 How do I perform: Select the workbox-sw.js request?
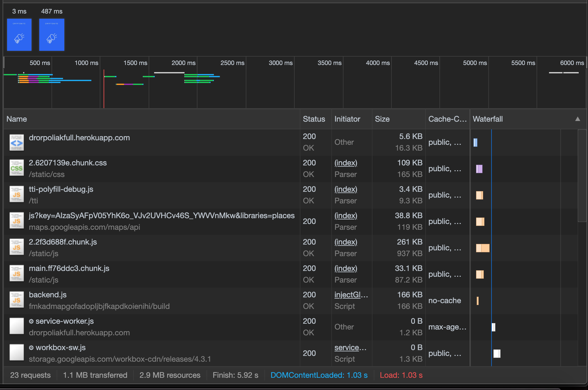coord(291,353)
